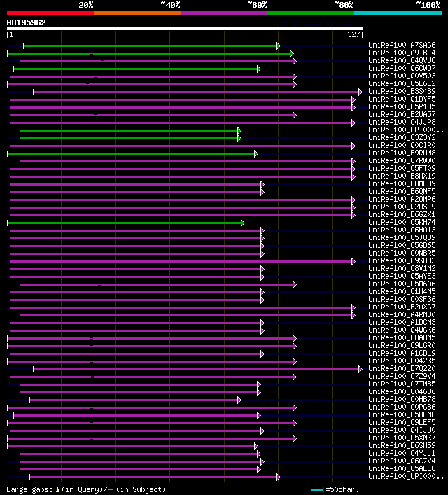Select label UniRef100_B8ADM5

click(402, 337)
